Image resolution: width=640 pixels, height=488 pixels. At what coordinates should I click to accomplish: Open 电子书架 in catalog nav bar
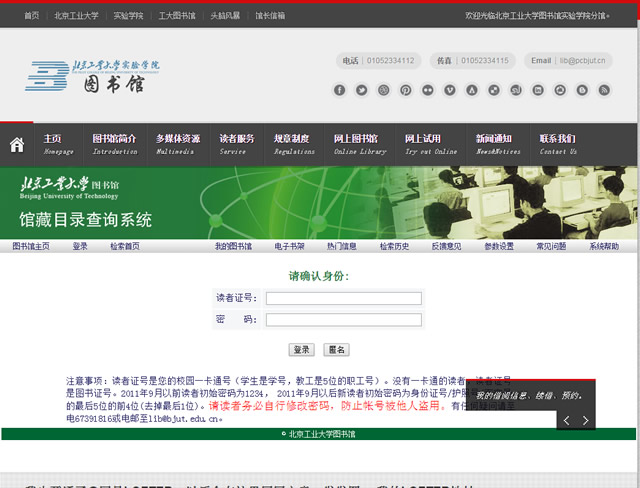point(289,246)
